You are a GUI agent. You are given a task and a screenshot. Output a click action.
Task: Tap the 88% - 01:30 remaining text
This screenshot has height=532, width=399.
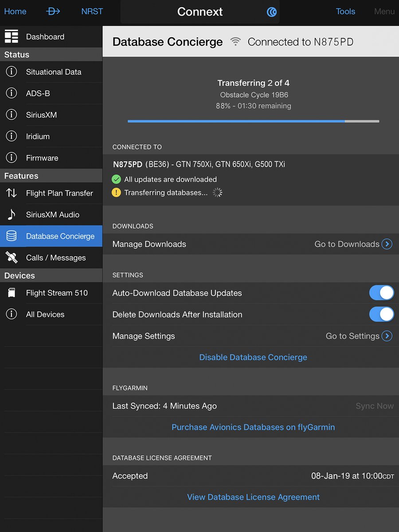[x=253, y=106]
